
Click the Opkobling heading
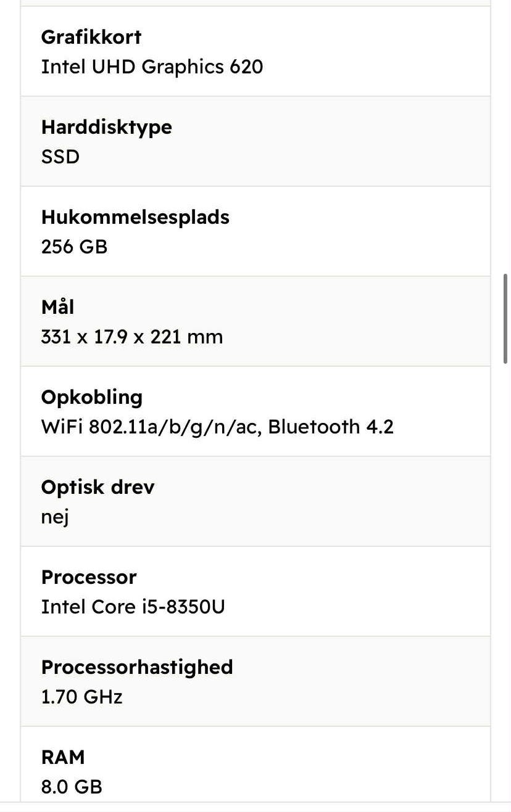point(91,397)
